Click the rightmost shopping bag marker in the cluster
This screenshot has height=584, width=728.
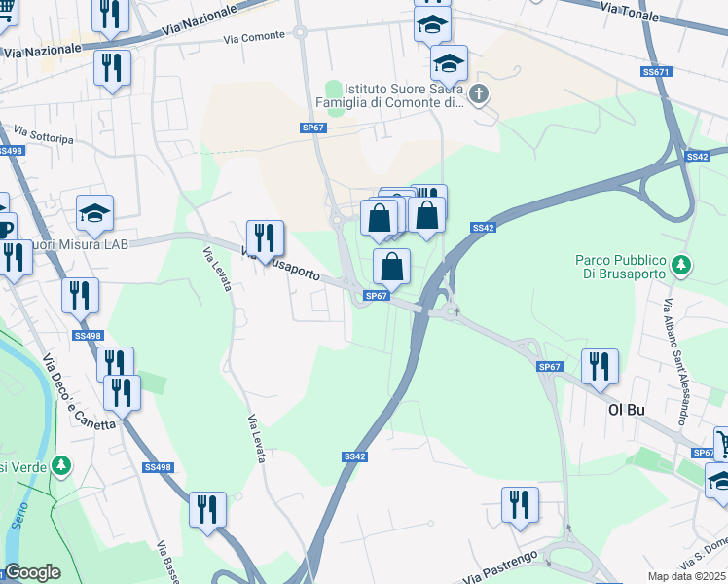coord(426,218)
